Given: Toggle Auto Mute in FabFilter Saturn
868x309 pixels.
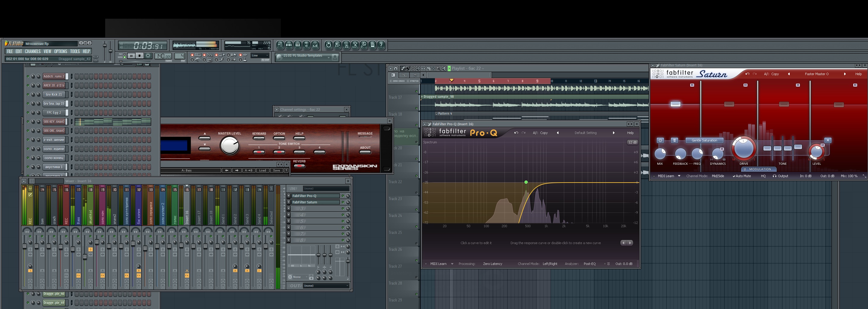Looking at the screenshot, I should [x=741, y=176].
